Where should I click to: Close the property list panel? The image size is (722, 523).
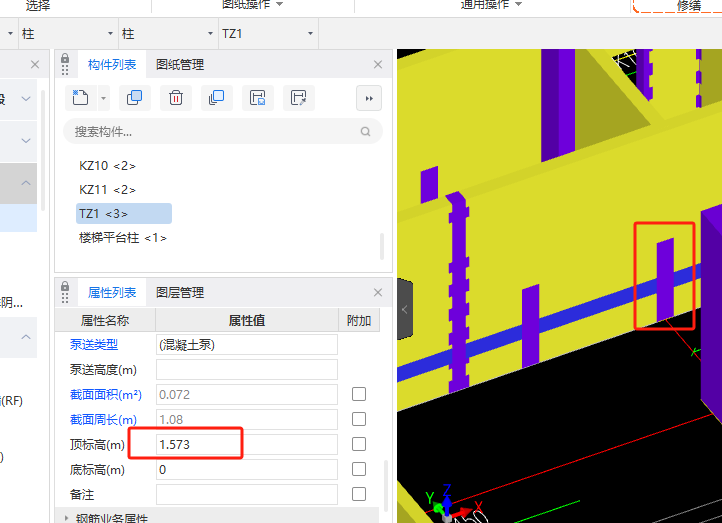[x=378, y=292]
